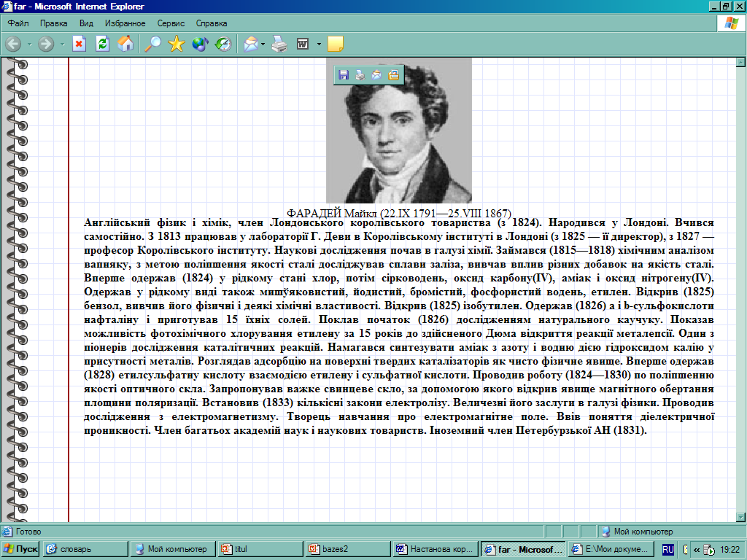Open the Правка menu
This screenshot has width=747, height=560.
(x=53, y=23)
